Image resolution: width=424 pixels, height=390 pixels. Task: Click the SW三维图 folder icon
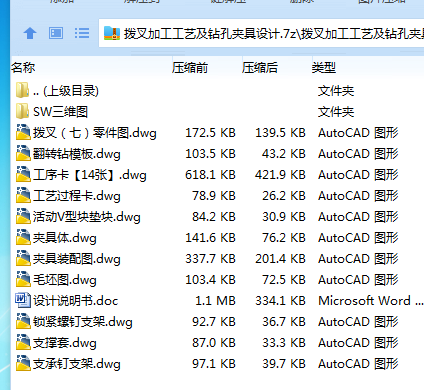click(x=22, y=111)
